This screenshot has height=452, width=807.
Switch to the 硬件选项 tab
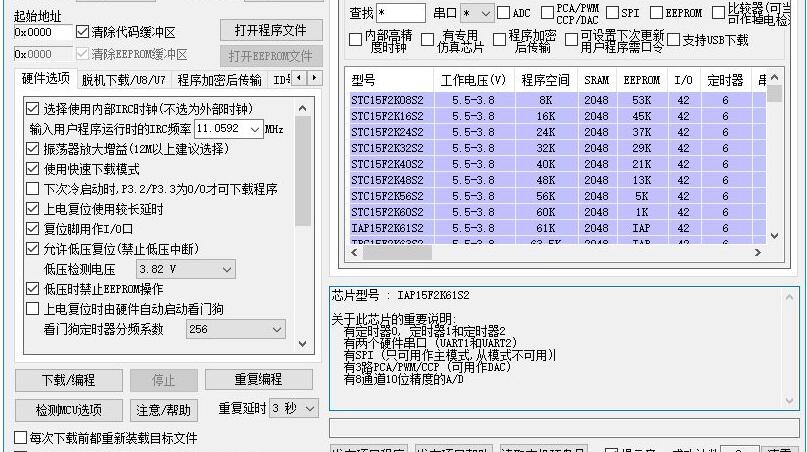pyautogui.click(x=45, y=79)
